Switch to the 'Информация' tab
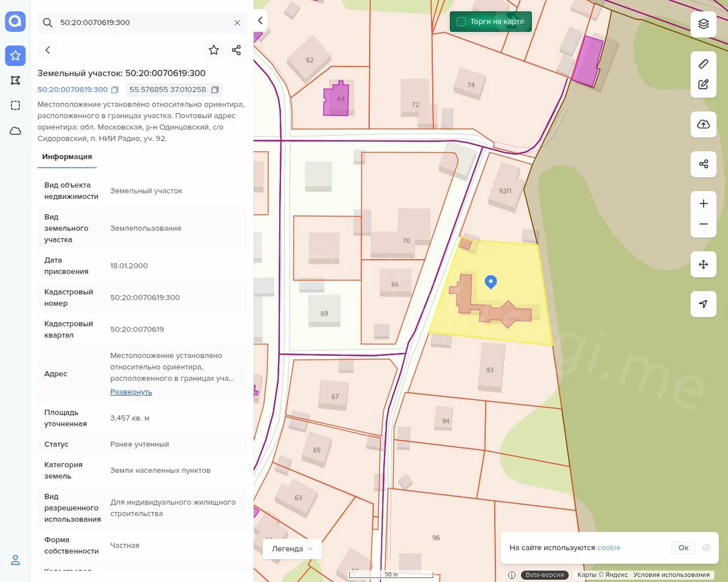The image size is (728, 582). (x=67, y=157)
